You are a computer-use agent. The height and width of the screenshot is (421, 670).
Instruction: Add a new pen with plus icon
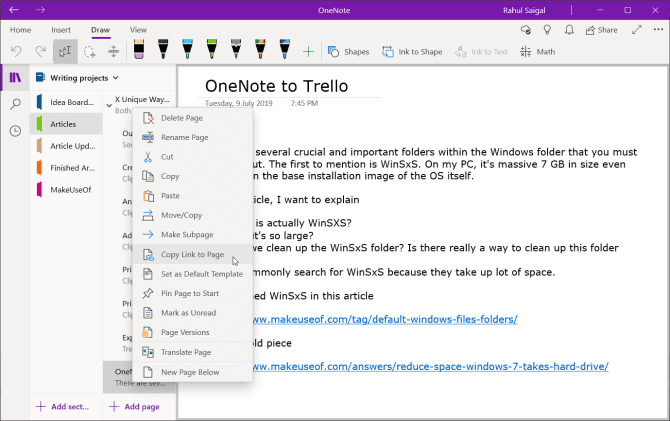pyautogui.click(x=308, y=52)
